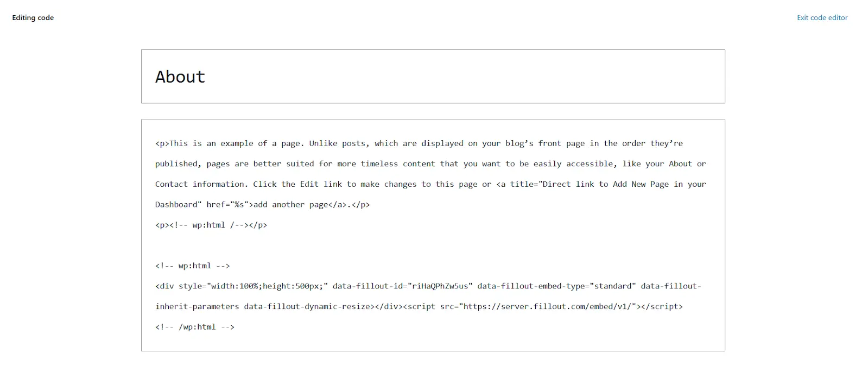Viewport: 868px width, 378px height.
Task: Click the data-fillout-embed-type standard attribute
Action: coord(556,286)
